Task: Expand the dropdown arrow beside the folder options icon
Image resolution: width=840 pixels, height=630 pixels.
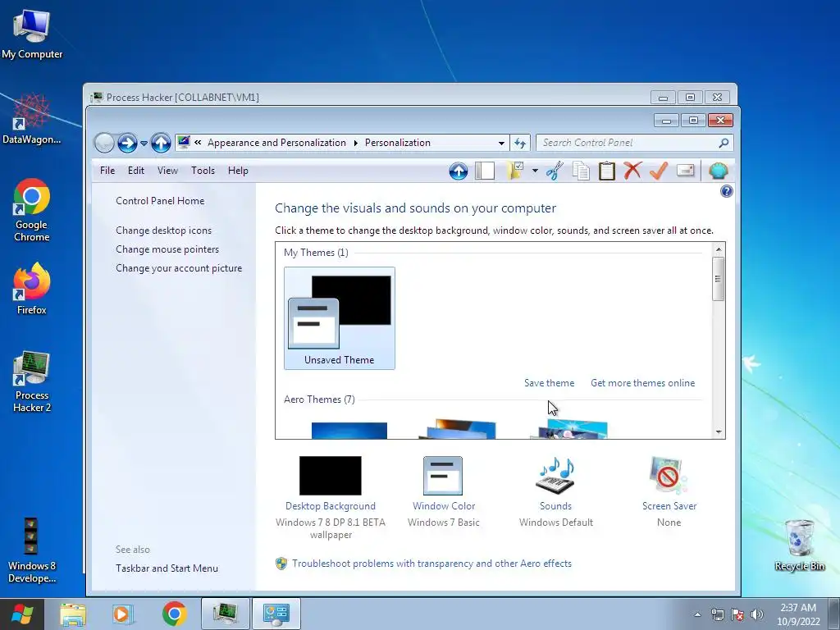Action: (535, 171)
